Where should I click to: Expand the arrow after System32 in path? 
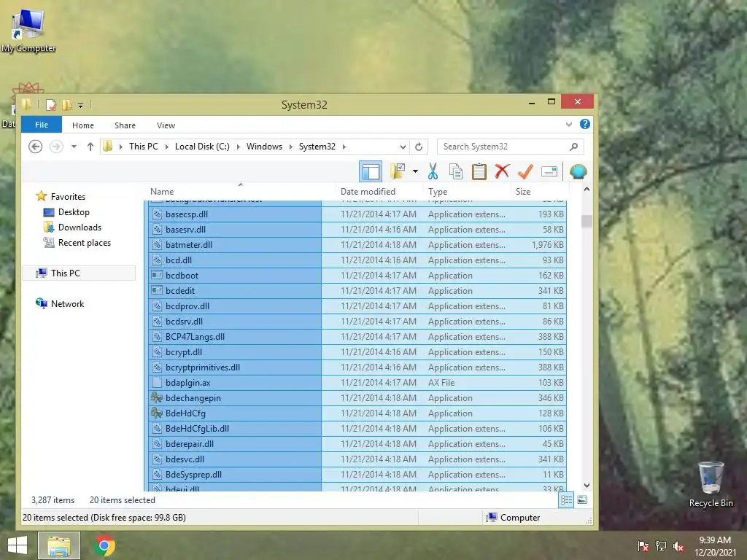344,147
